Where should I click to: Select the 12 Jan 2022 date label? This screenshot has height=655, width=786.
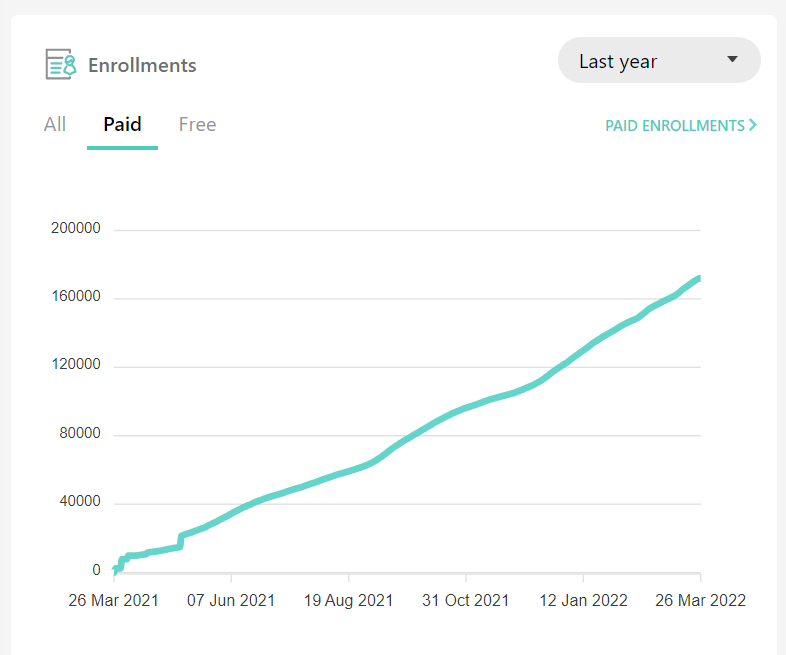tap(583, 601)
